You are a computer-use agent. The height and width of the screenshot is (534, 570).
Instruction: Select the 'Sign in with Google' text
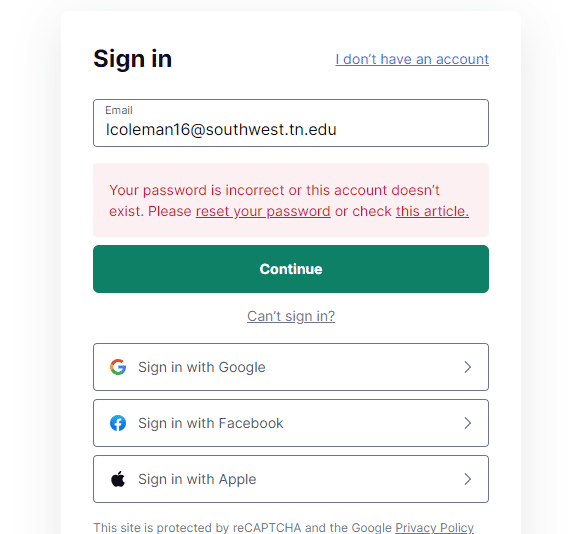pos(202,367)
